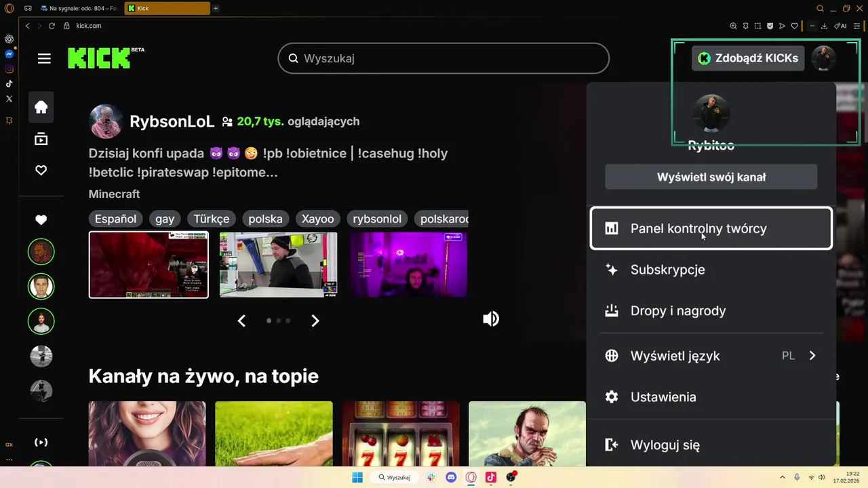Open the second followed channel avatar
Viewport: 868px width, 488px height.
coord(41,286)
